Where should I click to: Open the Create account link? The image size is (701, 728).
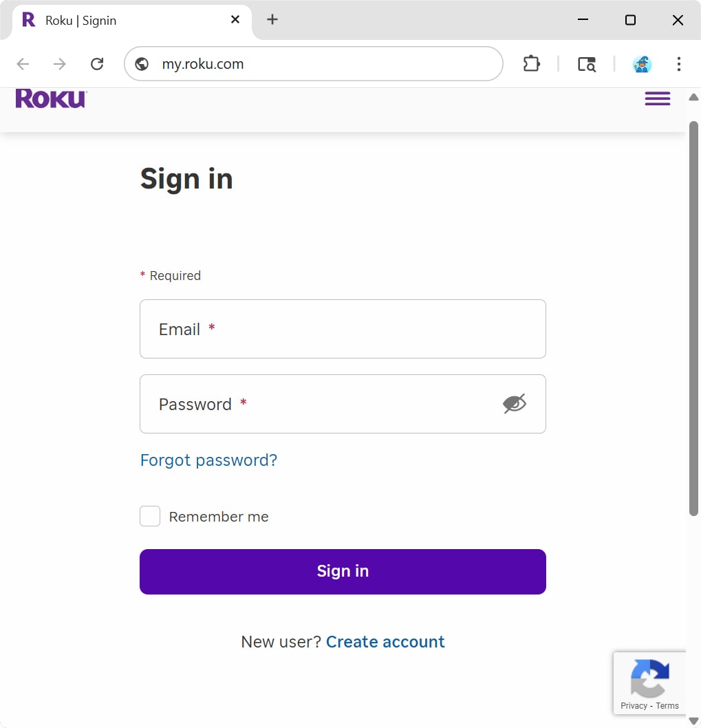385,641
